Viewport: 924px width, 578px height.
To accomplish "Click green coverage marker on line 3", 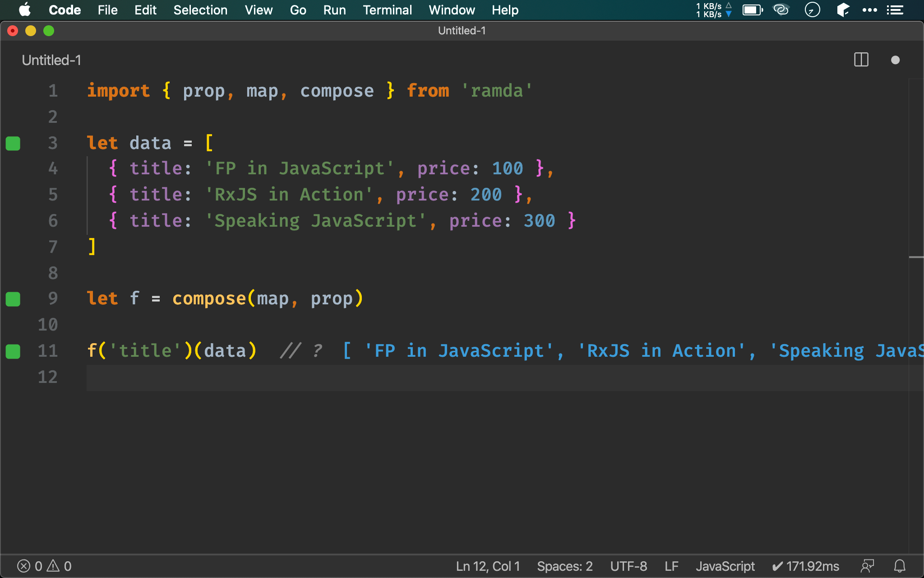I will tap(13, 143).
